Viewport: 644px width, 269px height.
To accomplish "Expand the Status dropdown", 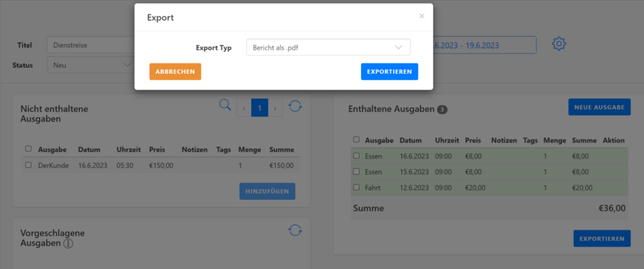I will click(x=91, y=65).
